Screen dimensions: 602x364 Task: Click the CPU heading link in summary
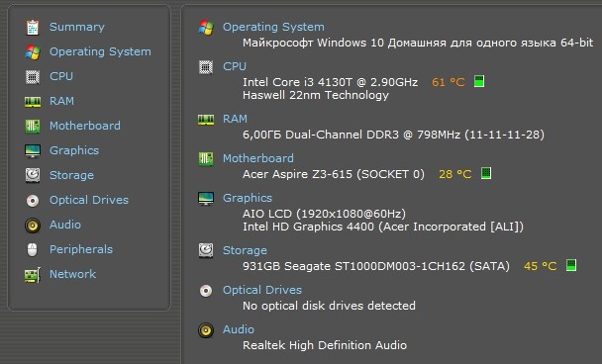235,66
